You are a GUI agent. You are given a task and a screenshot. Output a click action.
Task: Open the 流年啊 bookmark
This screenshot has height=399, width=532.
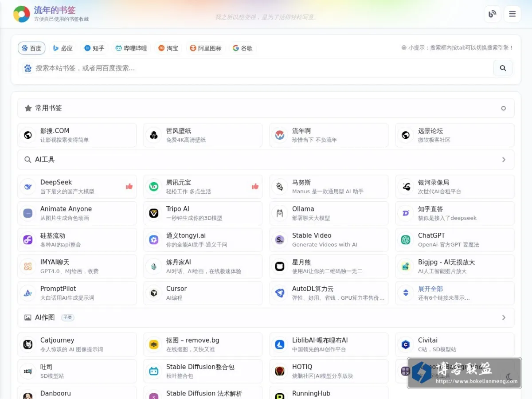pos(329,135)
